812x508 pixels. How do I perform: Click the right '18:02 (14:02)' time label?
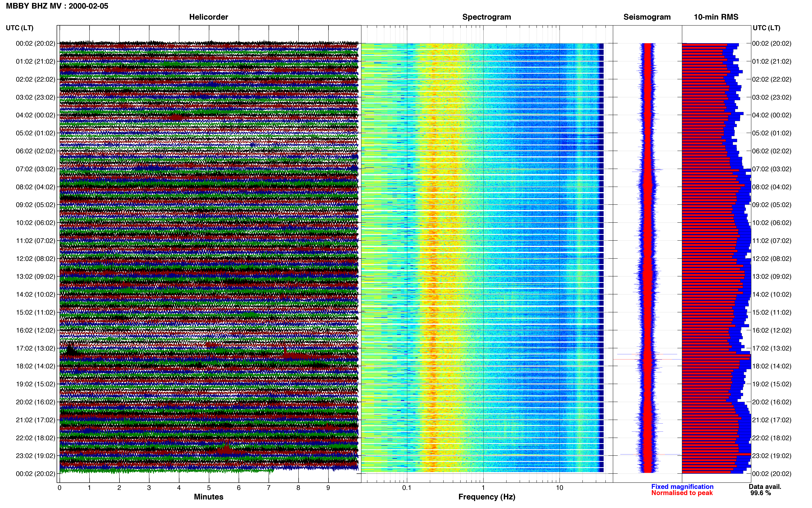(772, 366)
